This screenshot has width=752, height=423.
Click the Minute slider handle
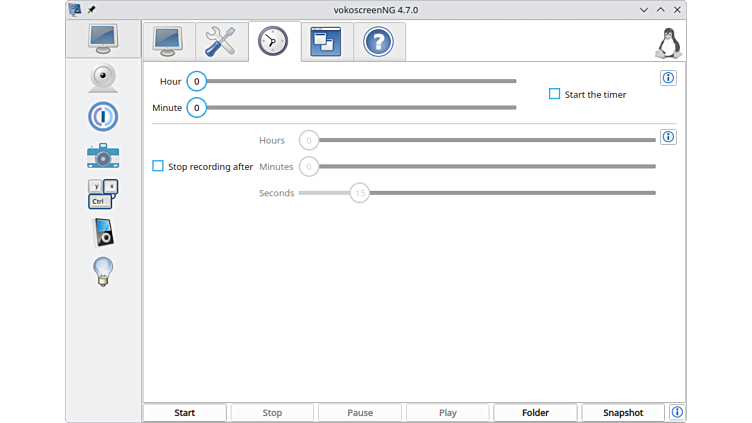point(197,107)
